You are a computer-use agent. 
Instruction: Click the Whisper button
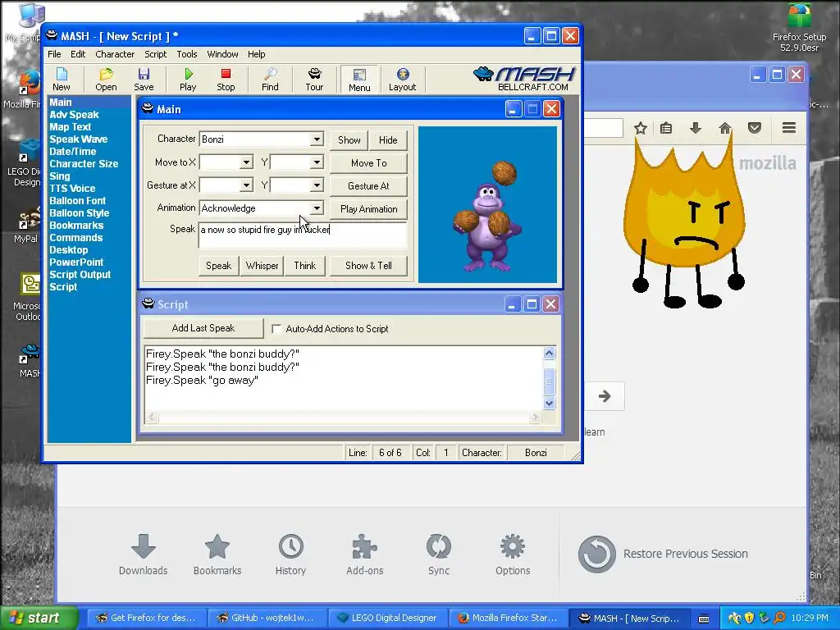262,266
